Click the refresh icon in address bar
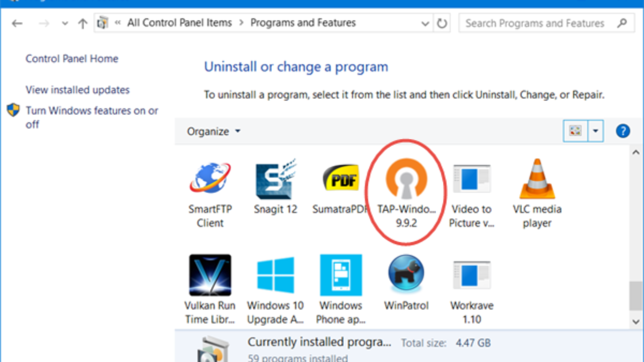 442,24
